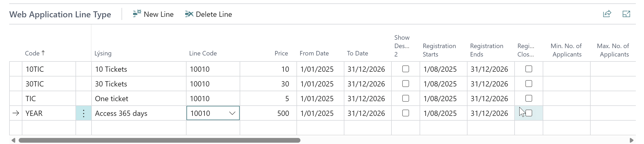
Task: Tick Registration Closed for YEAR row
Action: click(529, 113)
